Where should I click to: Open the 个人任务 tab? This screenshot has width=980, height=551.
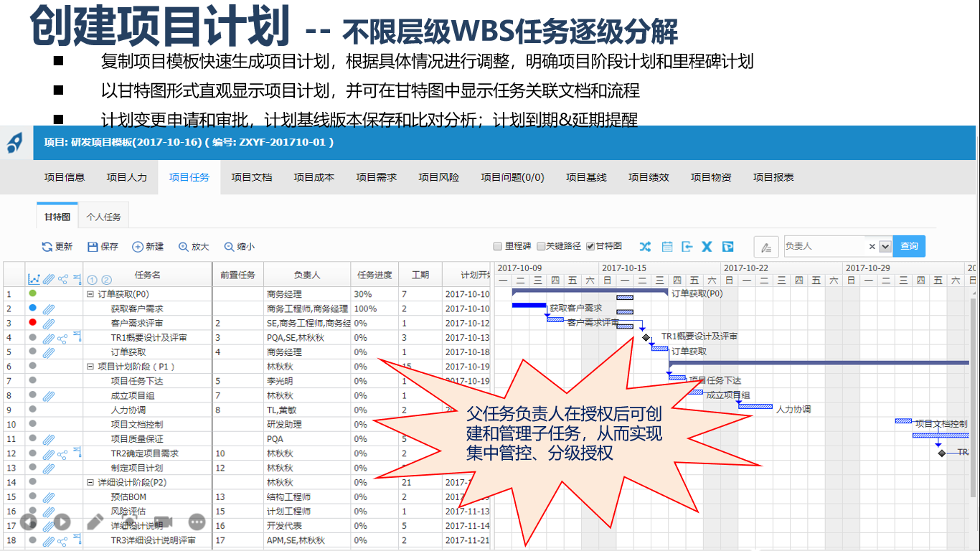pos(104,217)
